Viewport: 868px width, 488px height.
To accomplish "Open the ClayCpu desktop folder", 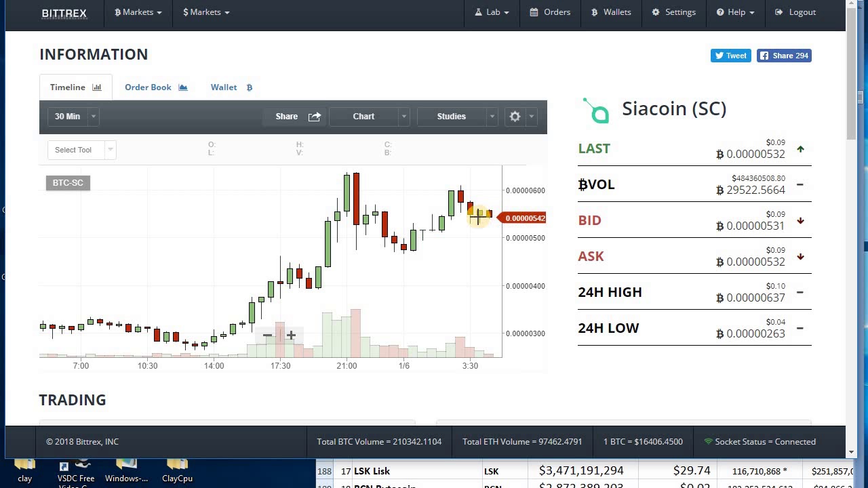I will 177,472.
